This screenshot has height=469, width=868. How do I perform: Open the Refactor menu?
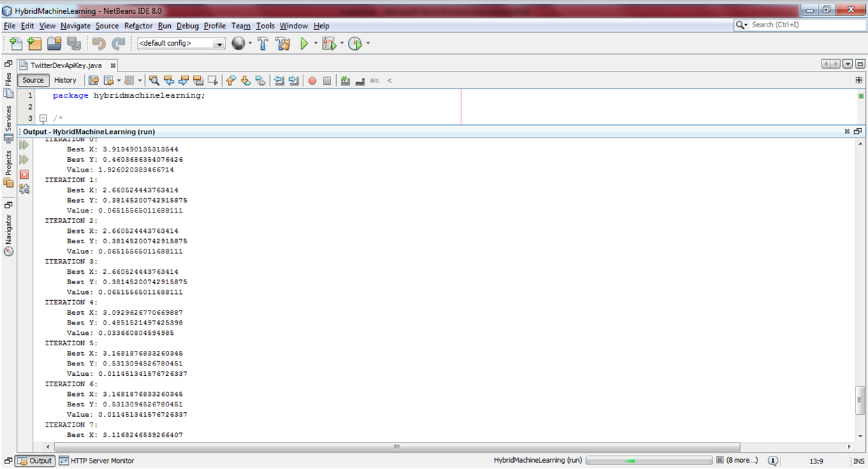coord(138,26)
